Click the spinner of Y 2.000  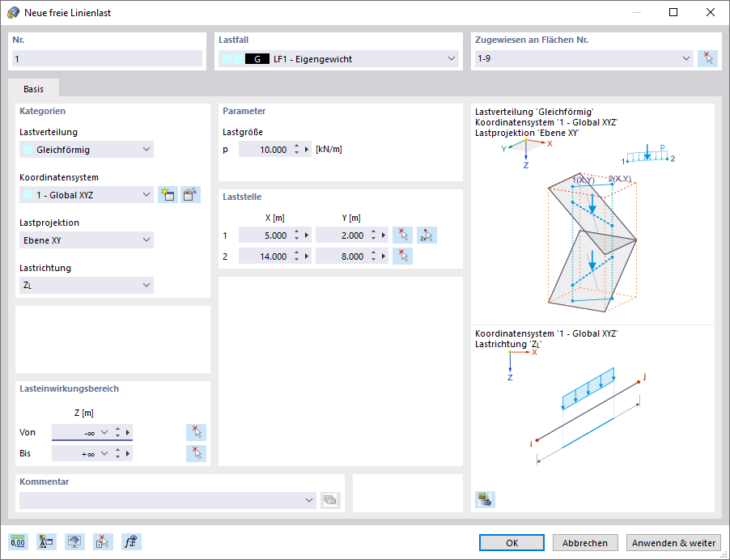373,235
